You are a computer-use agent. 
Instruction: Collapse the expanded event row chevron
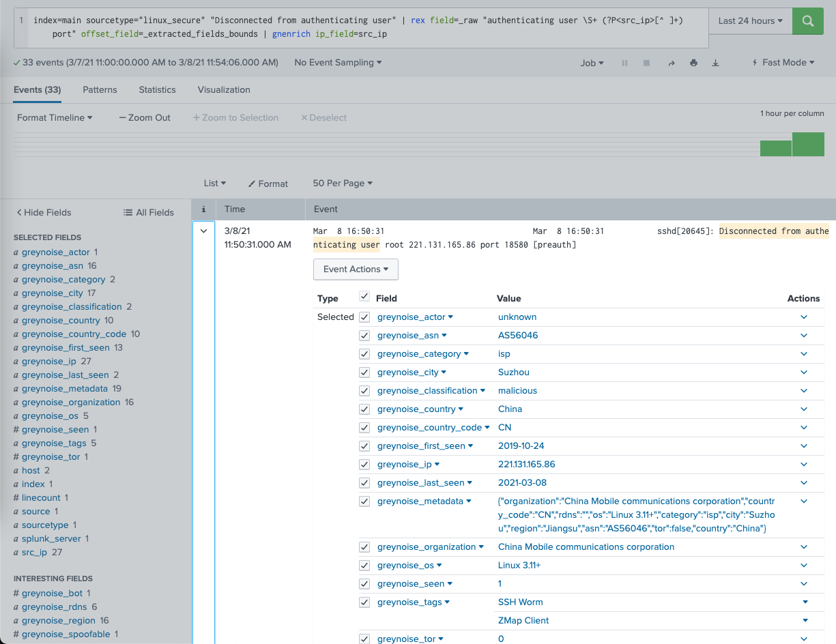pos(203,231)
